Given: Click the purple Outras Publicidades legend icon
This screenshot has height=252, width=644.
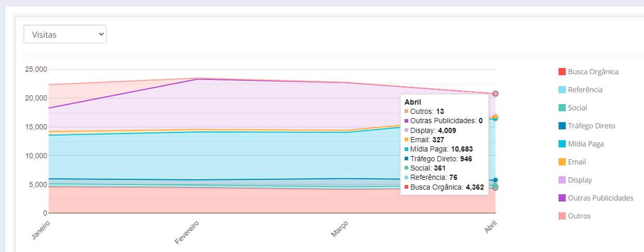Looking at the screenshot, I should pos(562,198).
